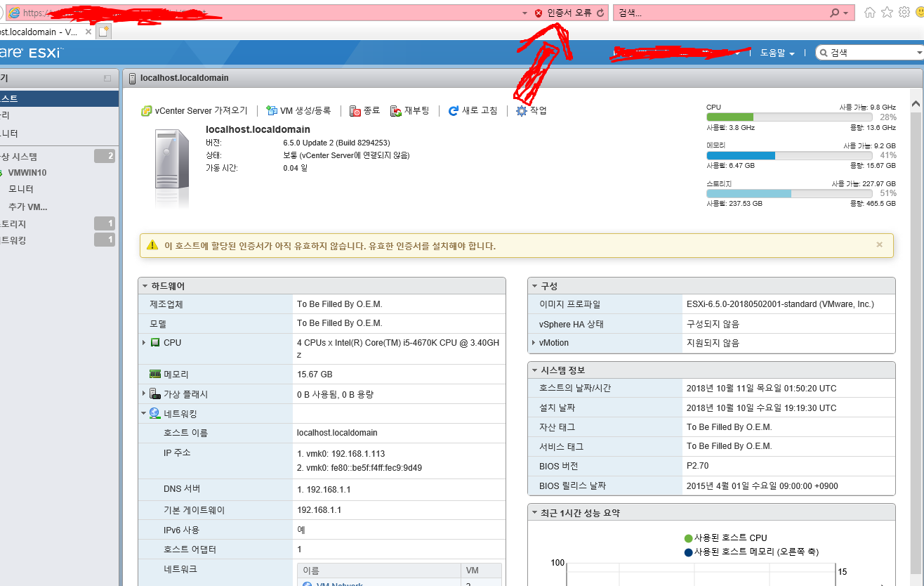Click the virtual machines count badge 2

click(x=105, y=156)
